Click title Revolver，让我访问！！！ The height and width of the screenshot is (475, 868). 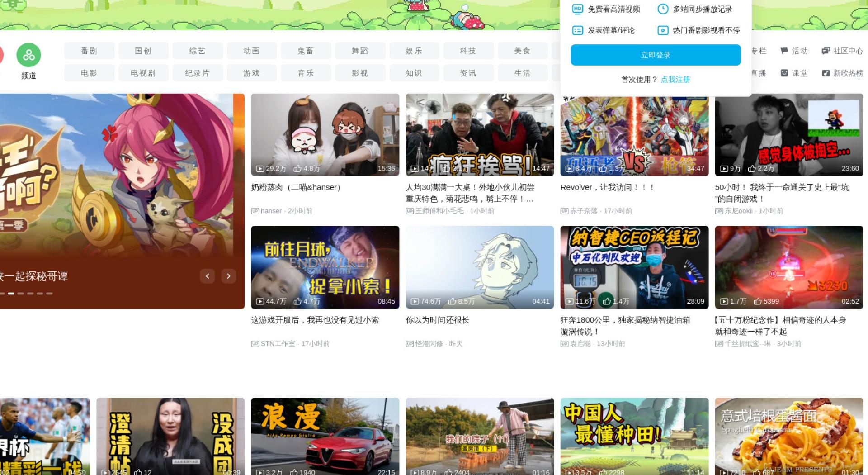(x=607, y=187)
